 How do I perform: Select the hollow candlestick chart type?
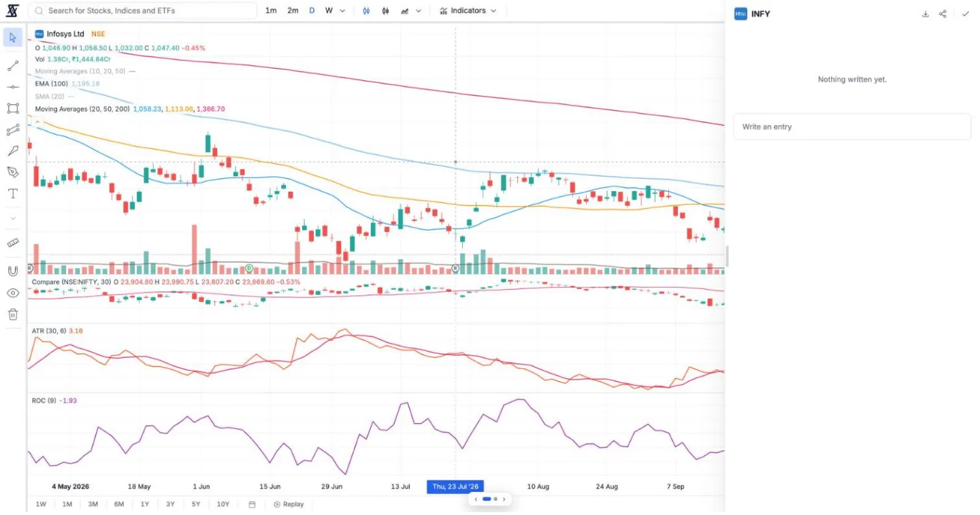(366, 11)
